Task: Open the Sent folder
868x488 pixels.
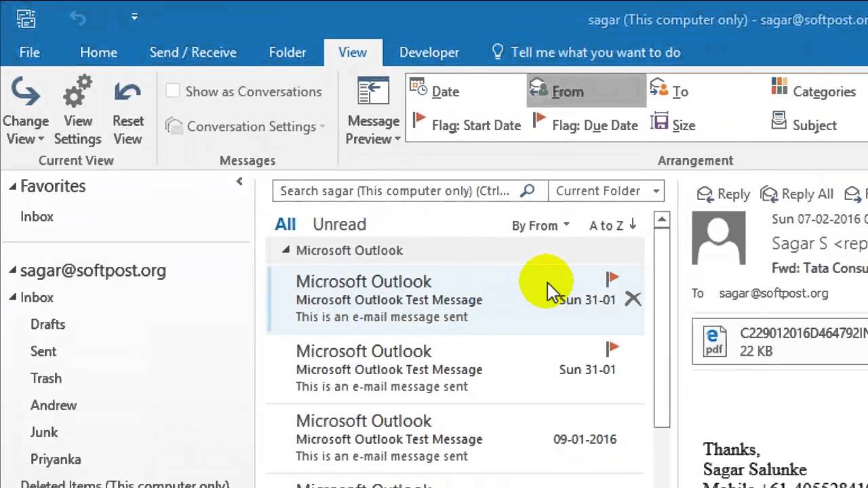Action: pos(43,351)
